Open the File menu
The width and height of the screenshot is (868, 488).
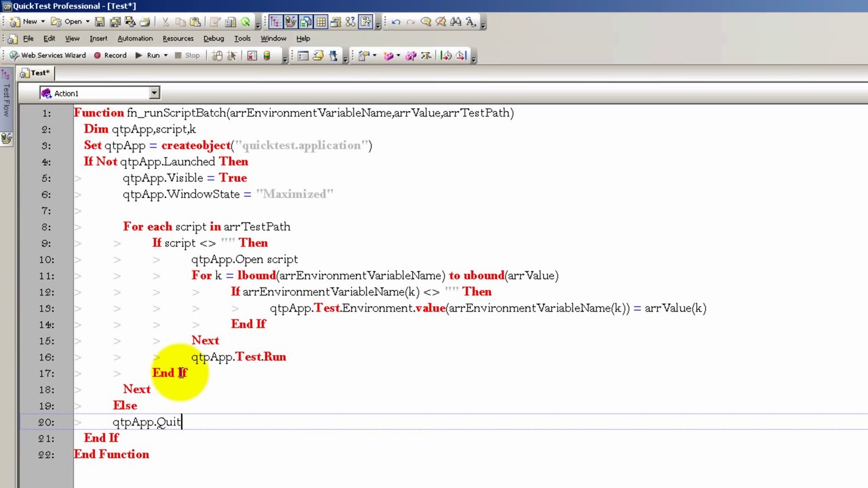pos(28,39)
